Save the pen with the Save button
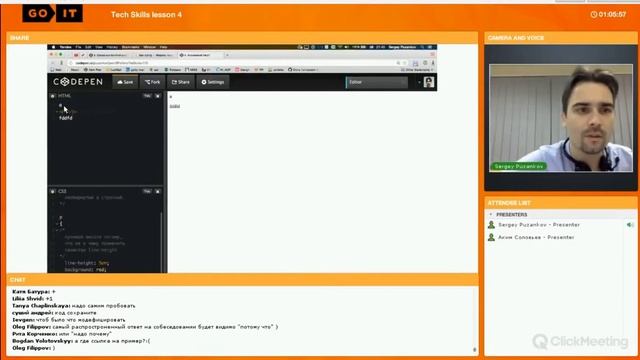 [125, 82]
